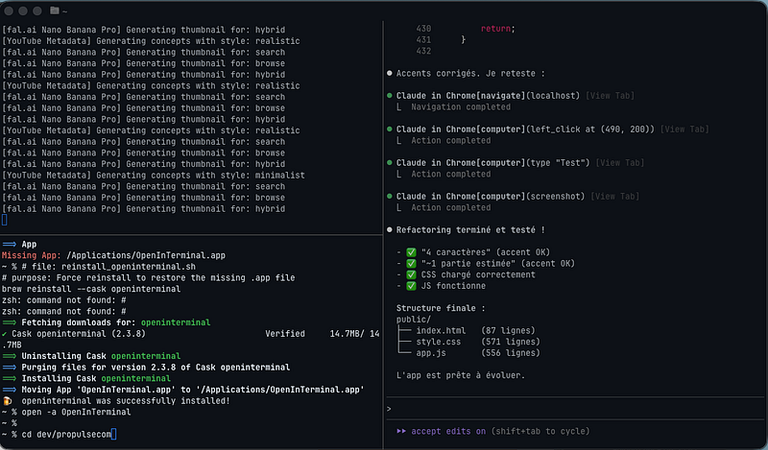Click the "# file: reinstall_openinterminal.sh" line
Screen dimensions: 768x450
click(108, 267)
